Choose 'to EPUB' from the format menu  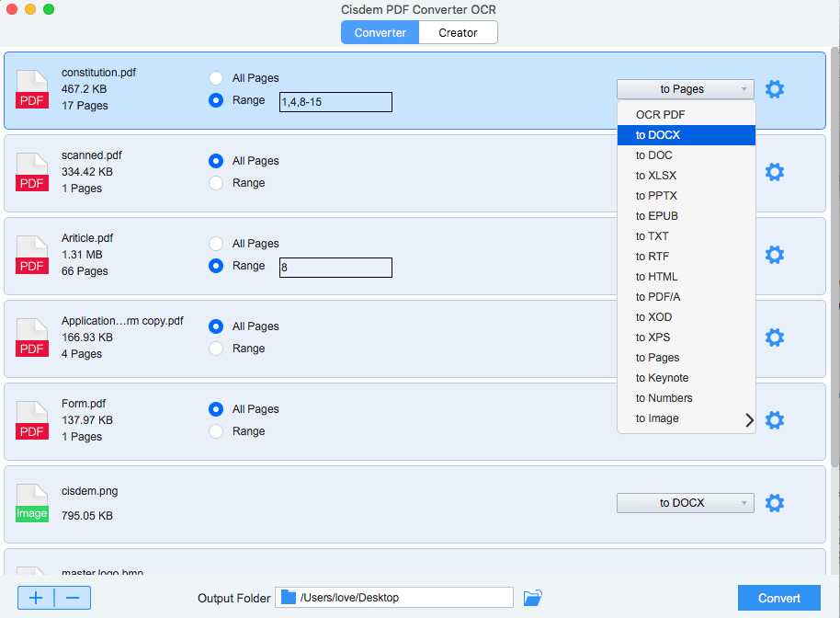(687, 216)
